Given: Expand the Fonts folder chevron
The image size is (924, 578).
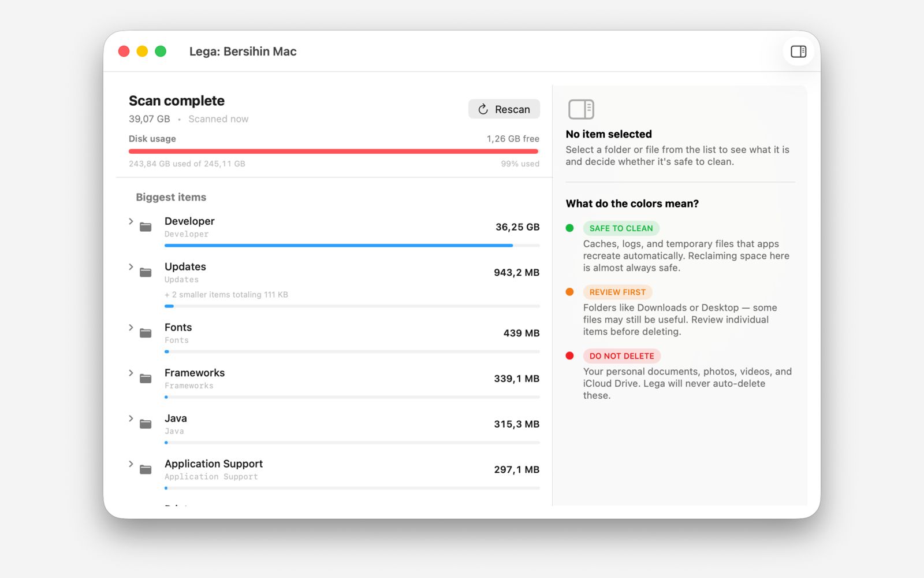Looking at the screenshot, I should point(131,328).
